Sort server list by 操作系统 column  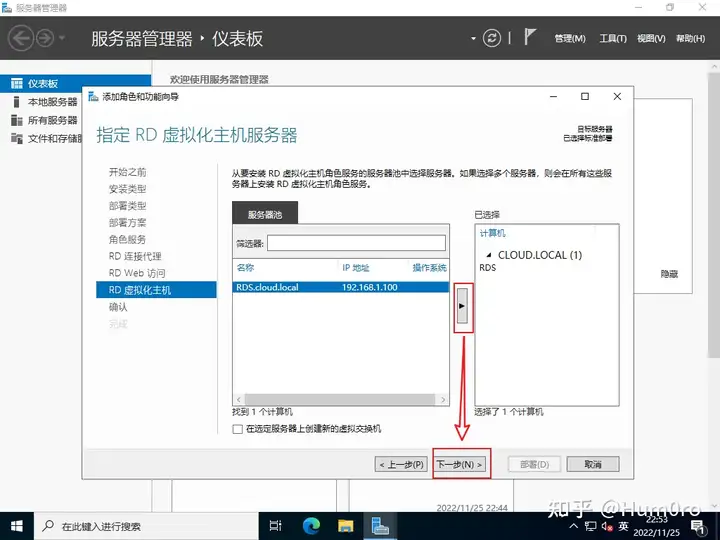[x=429, y=268]
